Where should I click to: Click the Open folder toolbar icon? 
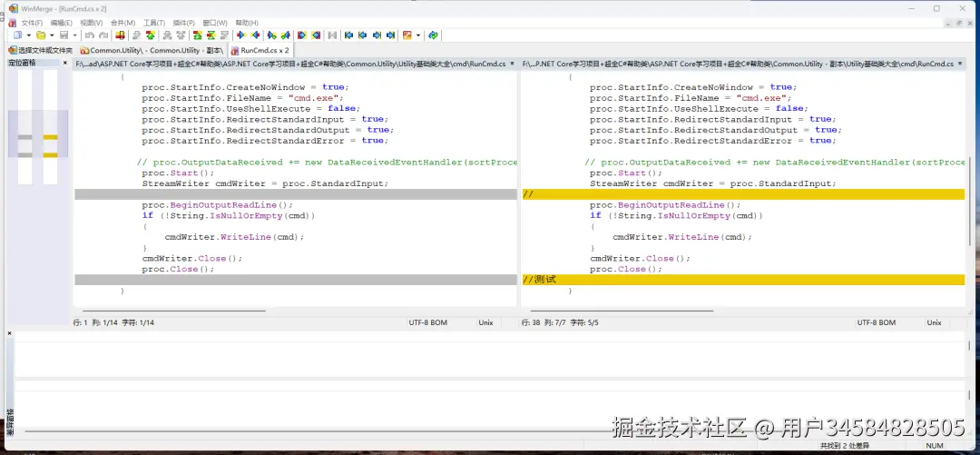pyautogui.click(x=41, y=35)
